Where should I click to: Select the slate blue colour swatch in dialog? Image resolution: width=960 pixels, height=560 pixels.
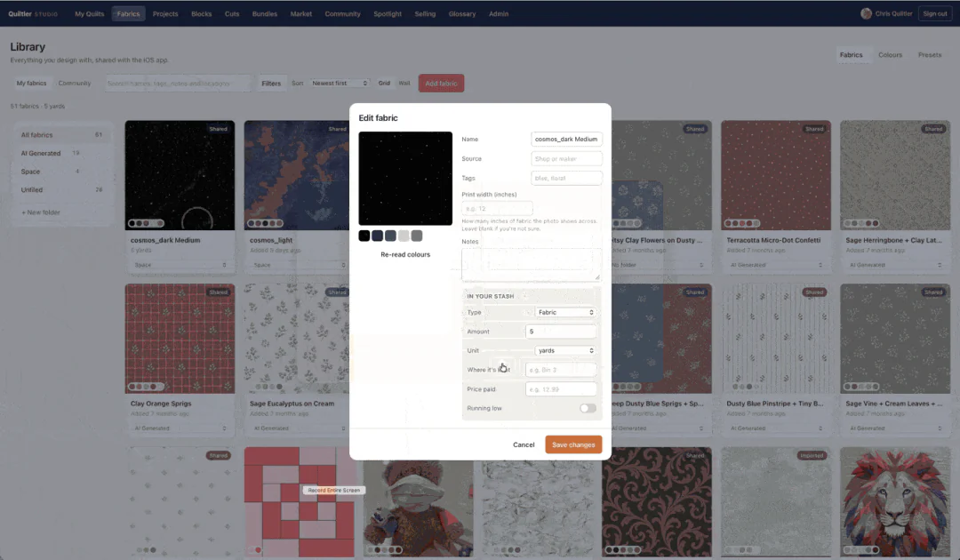390,236
